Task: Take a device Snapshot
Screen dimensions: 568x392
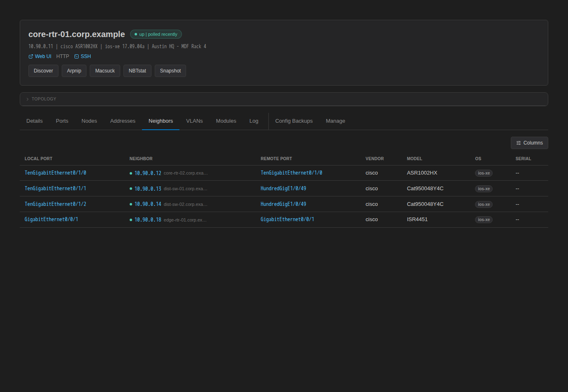Action: point(170,71)
